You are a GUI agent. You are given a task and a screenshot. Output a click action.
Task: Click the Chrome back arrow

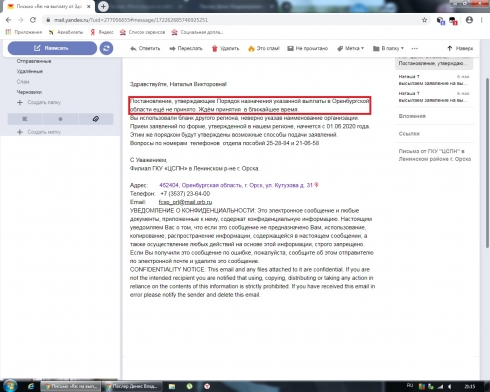9,20
